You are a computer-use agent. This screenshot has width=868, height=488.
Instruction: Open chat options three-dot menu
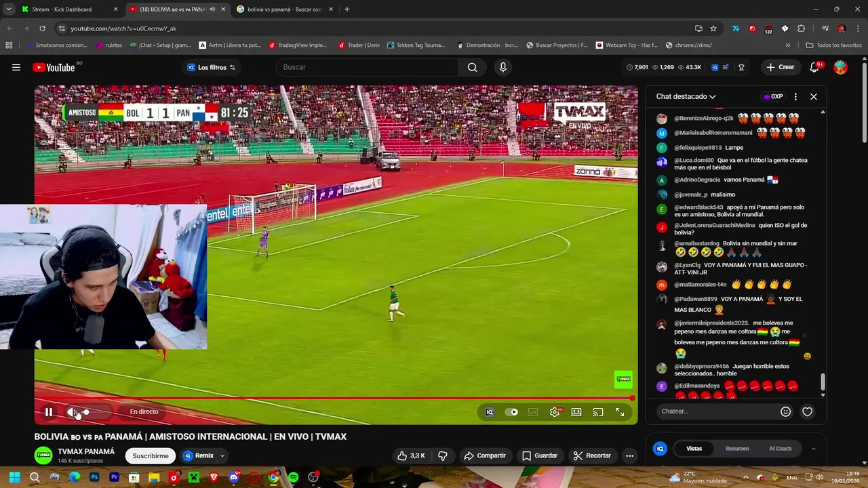click(x=795, y=96)
